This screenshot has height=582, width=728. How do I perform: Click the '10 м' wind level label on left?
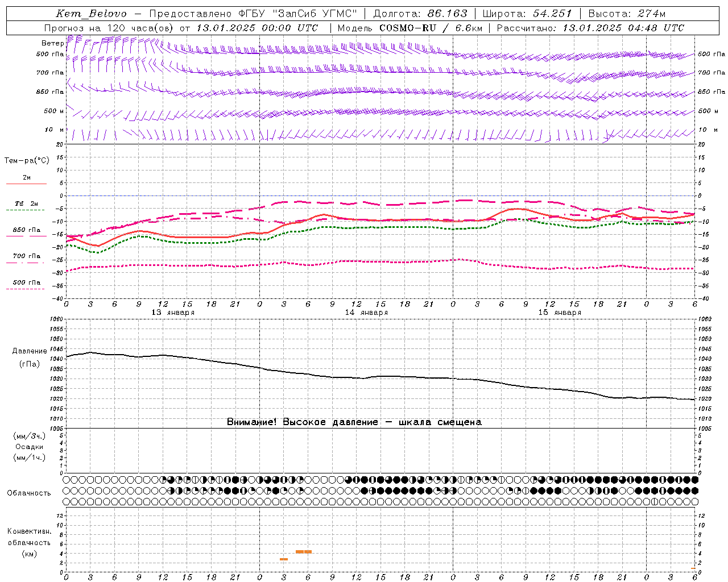pos(54,130)
